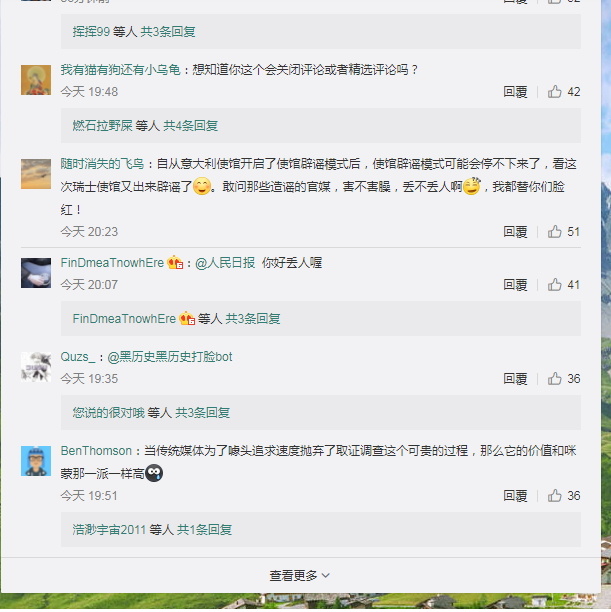Expand 共3条回复 under 您说的很对哦
611x612 pixels.
coord(203,413)
